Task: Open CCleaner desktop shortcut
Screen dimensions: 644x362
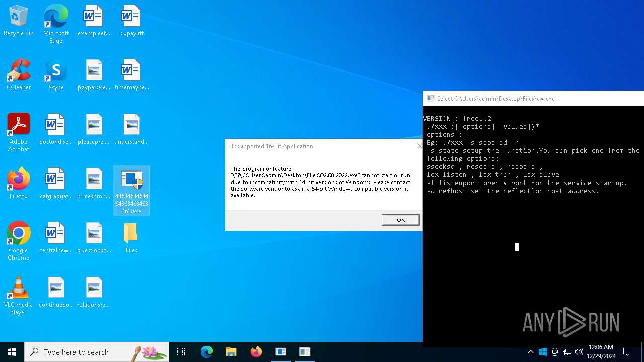Action: pos(19,75)
